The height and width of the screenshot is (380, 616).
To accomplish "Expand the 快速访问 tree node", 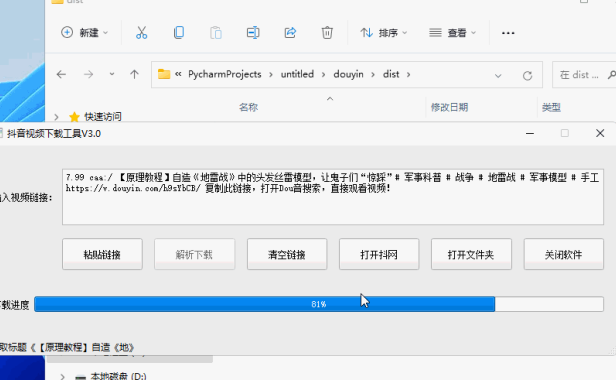I will point(57,117).
